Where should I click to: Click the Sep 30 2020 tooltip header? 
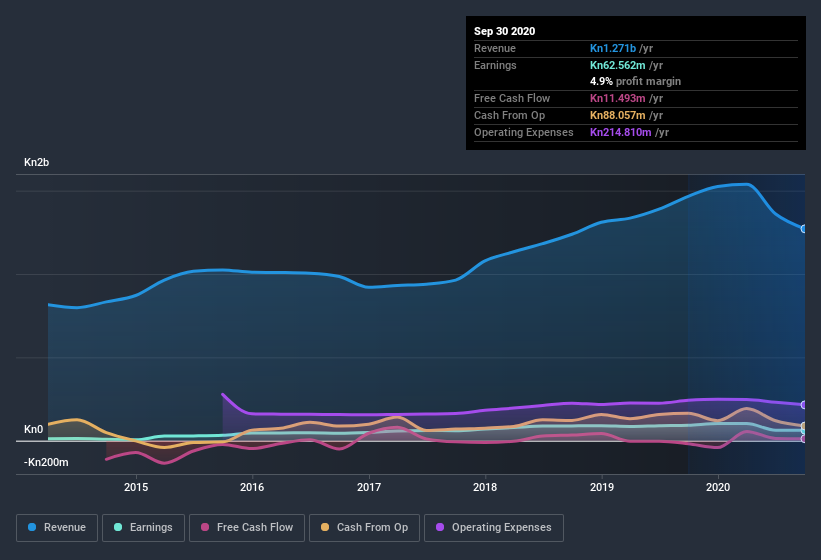[x=505, y=31]
